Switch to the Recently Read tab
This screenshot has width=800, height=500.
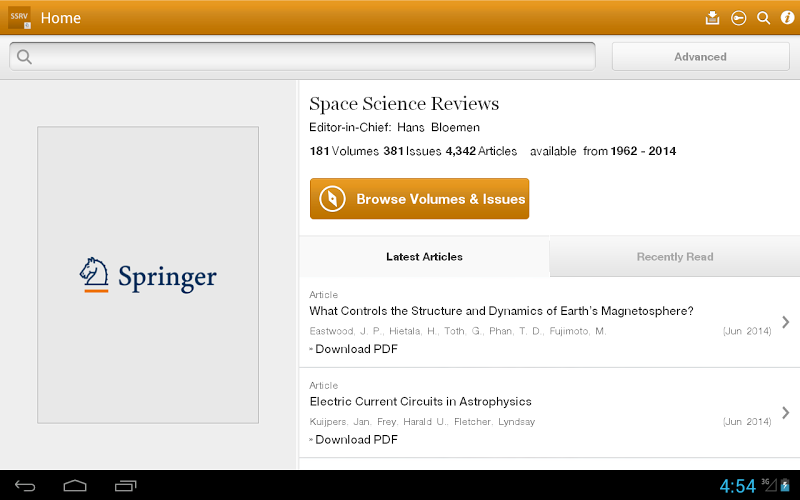click(x=675, y=257)
